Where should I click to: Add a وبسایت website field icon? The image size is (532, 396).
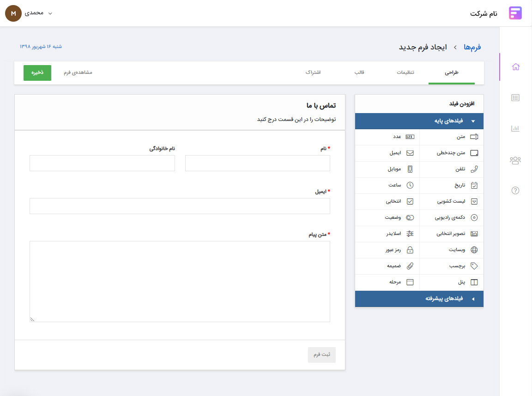coord(474,250)
